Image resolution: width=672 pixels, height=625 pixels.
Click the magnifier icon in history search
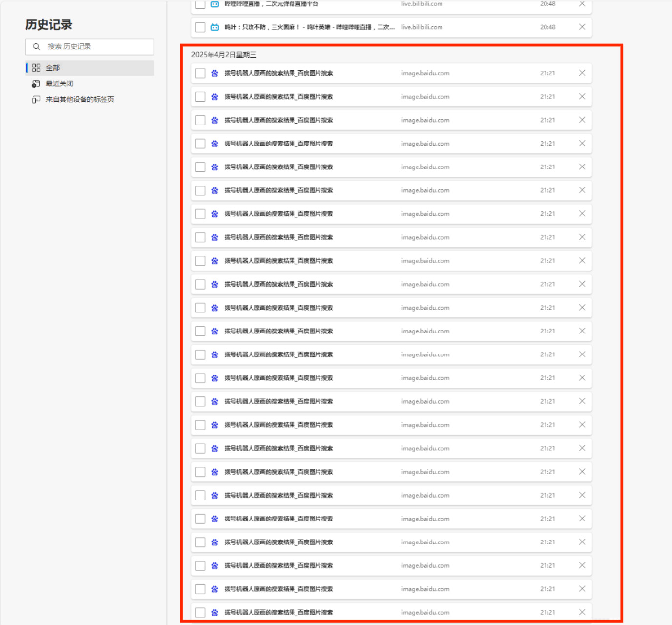point(36,47)
